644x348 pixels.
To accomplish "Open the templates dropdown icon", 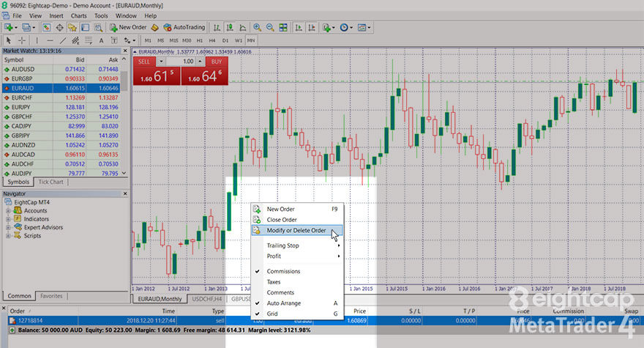I will pyautogui.click(x=364, y=28).
